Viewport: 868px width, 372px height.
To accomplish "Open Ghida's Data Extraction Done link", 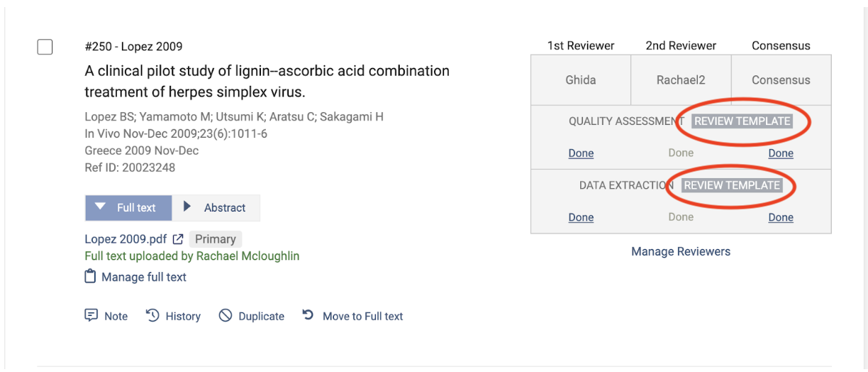I will coord(581,217).
